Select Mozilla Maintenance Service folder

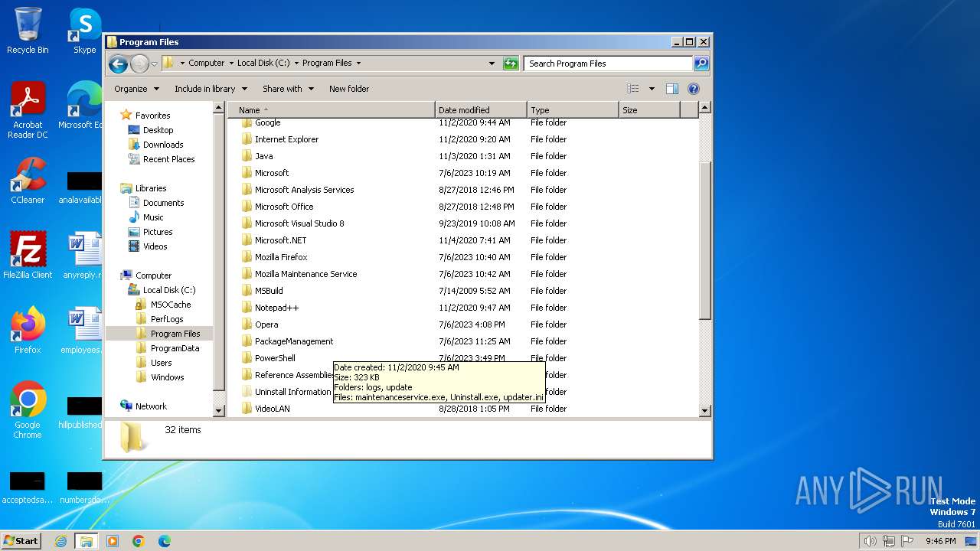pos(305,274)
